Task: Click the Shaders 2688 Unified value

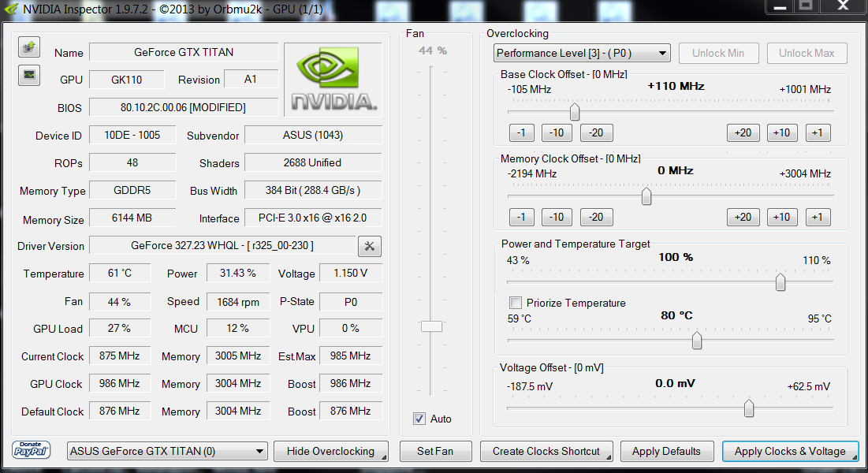Action: (313, 162)
